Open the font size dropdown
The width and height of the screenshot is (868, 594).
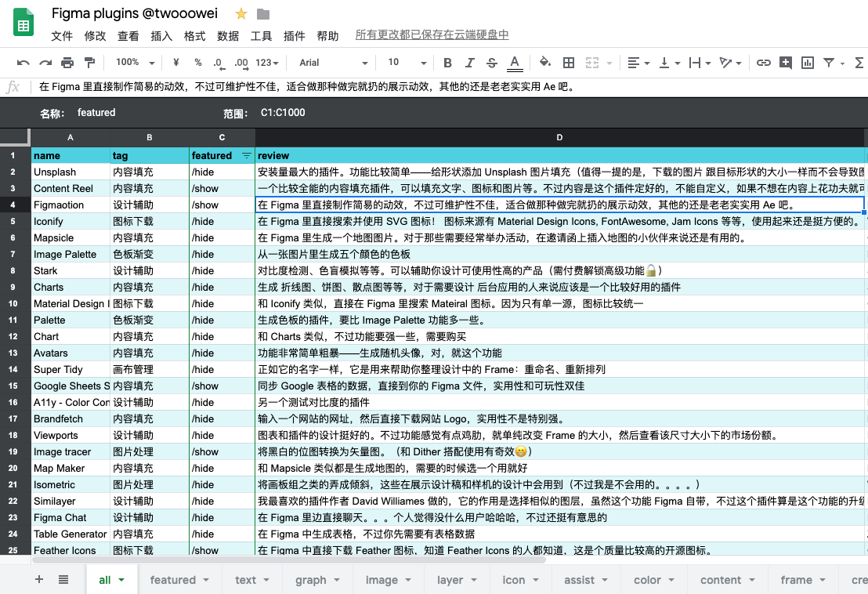coord(403,63)
